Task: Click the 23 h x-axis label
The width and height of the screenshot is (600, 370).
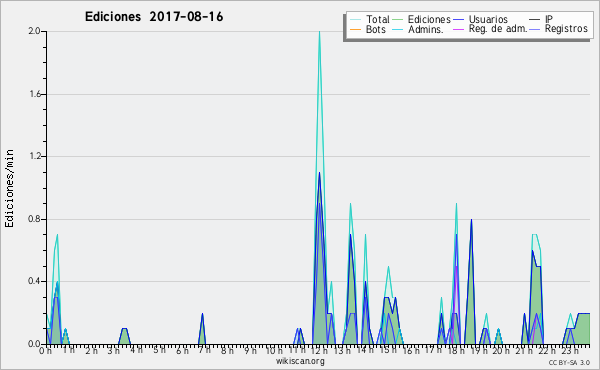Action: click(570, 350)
